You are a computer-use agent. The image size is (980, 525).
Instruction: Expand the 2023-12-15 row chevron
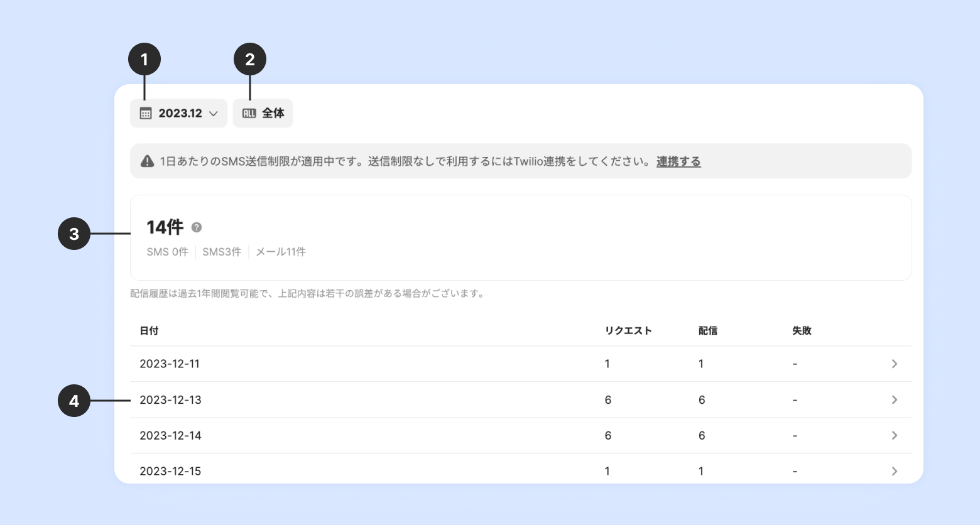pyautogui.click(x=895, y=472)
